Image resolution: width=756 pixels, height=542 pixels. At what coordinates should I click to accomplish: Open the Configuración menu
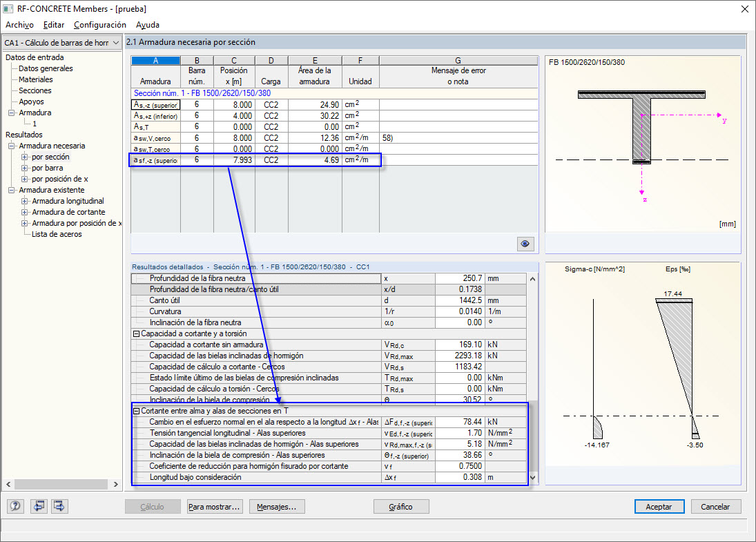pyautogui.click(x=100, y=25)
